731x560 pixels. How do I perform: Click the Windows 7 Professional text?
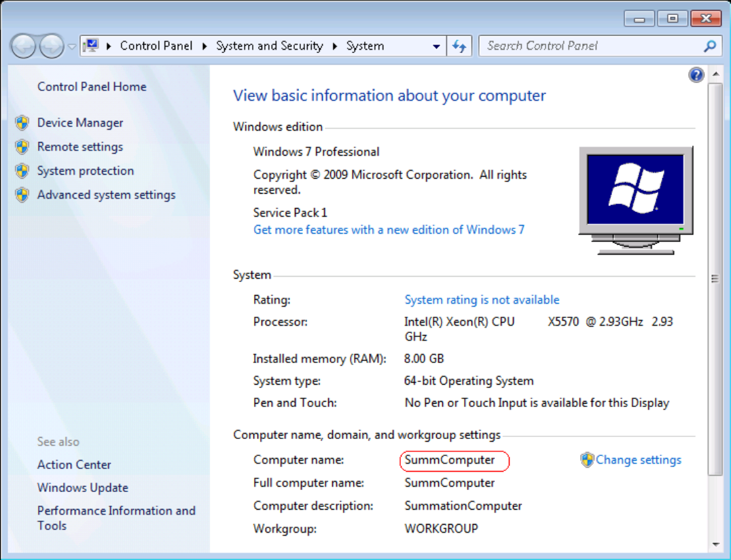(316, 152)
